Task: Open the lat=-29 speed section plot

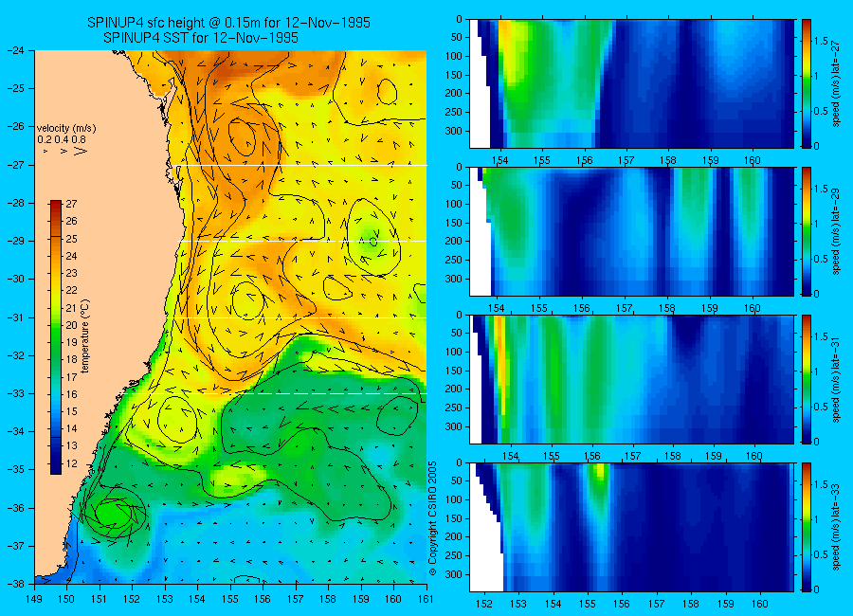Action: pyautogui.click(x=631, y=231)
